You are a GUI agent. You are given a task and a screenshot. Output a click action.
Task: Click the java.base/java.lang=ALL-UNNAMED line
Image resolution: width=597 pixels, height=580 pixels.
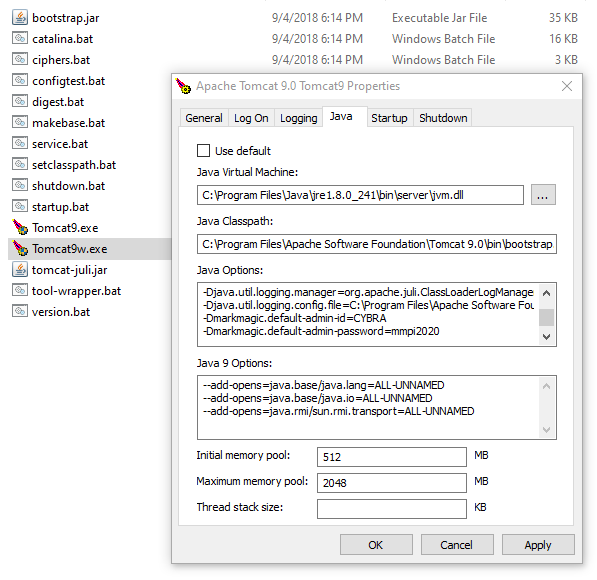coord(324,385)
